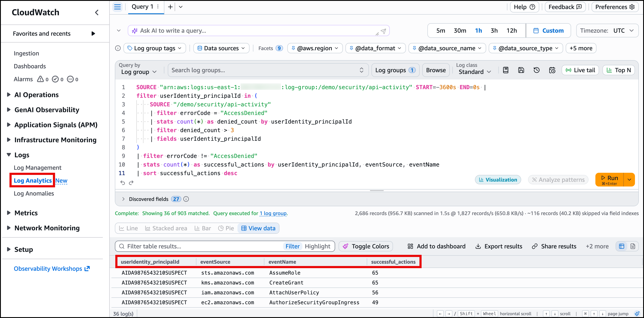Switch to Pie chart tab
The width and height of the screenshot is (644, 318).
[x=226, y=228]
